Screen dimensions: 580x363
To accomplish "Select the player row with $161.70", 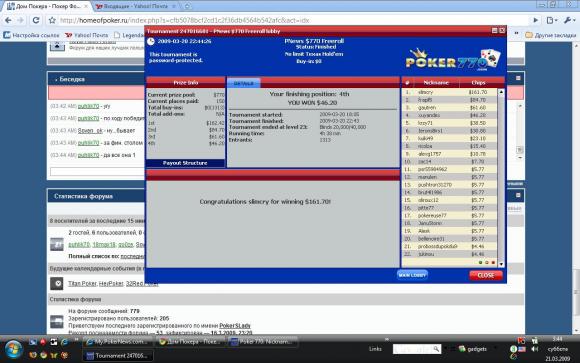I will 449,92.
